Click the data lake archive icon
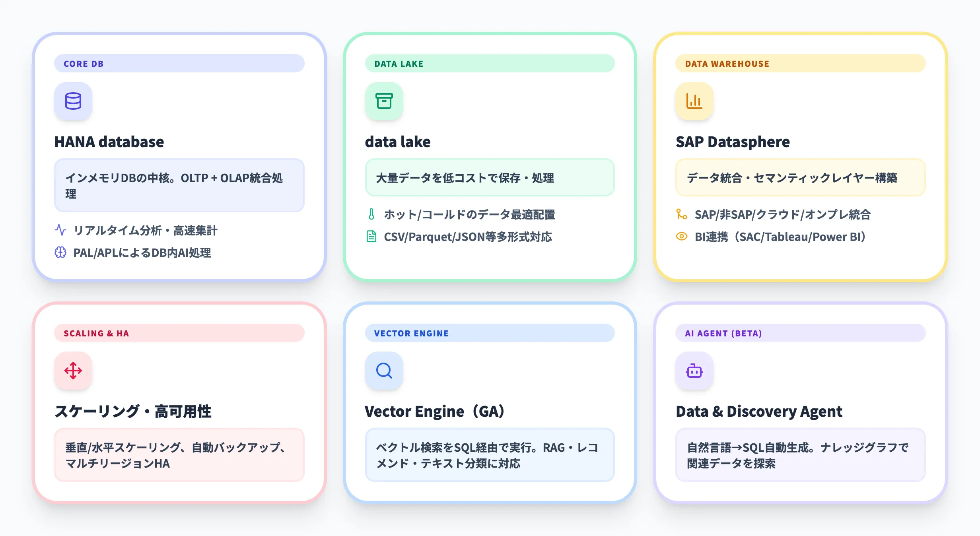This screenshot has height=536, width=980. (384, 101)
